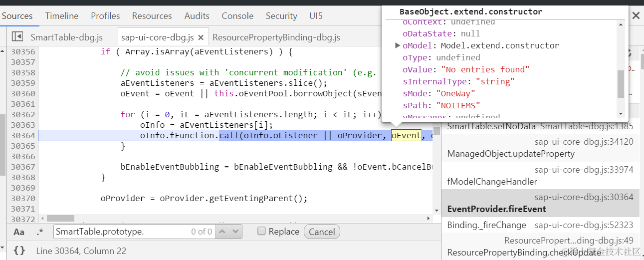Click the Line 30364, Column 22 status text
This screenshot has width=644, height=260.
point(81,251)
